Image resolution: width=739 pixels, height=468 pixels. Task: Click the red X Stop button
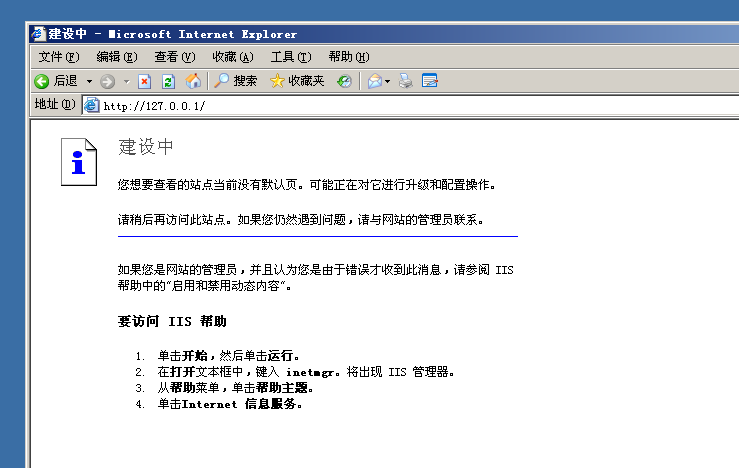tap(145, 82)
